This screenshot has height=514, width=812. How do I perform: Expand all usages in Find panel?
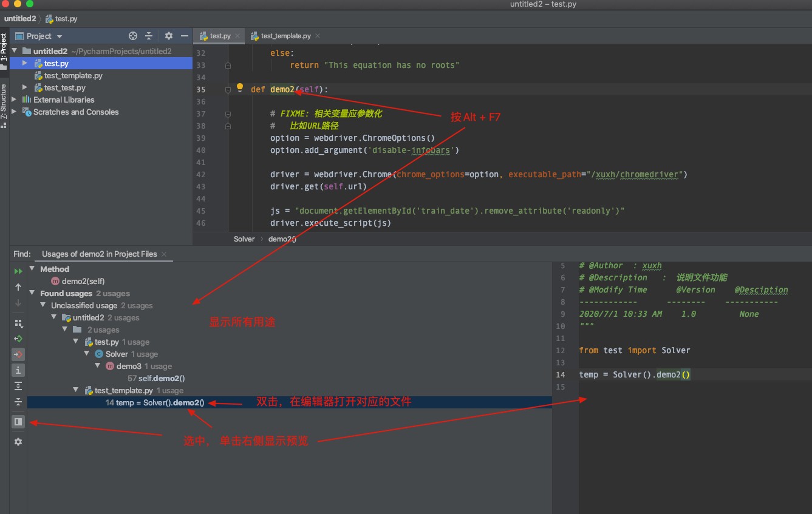click(x=18, y=385)
